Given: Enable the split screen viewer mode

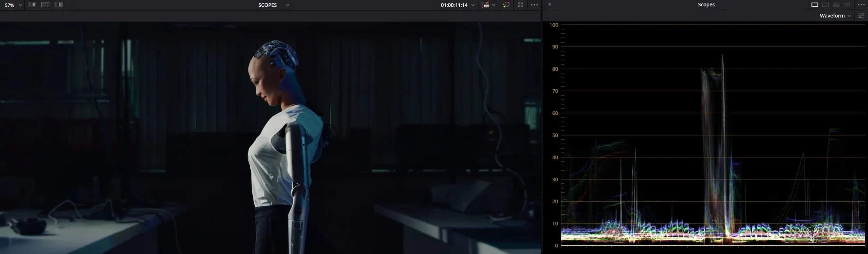Looking at the screenshot, I should pyautogui.click(x=45, y=5).
